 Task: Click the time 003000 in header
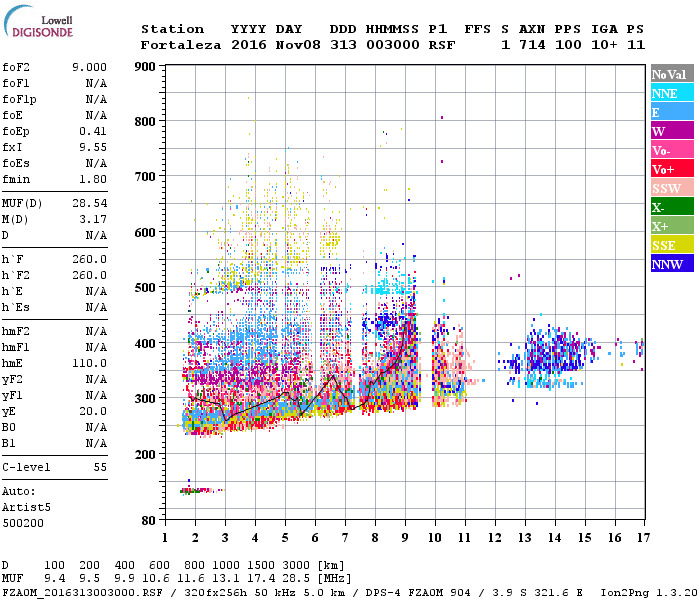[393, 45]
